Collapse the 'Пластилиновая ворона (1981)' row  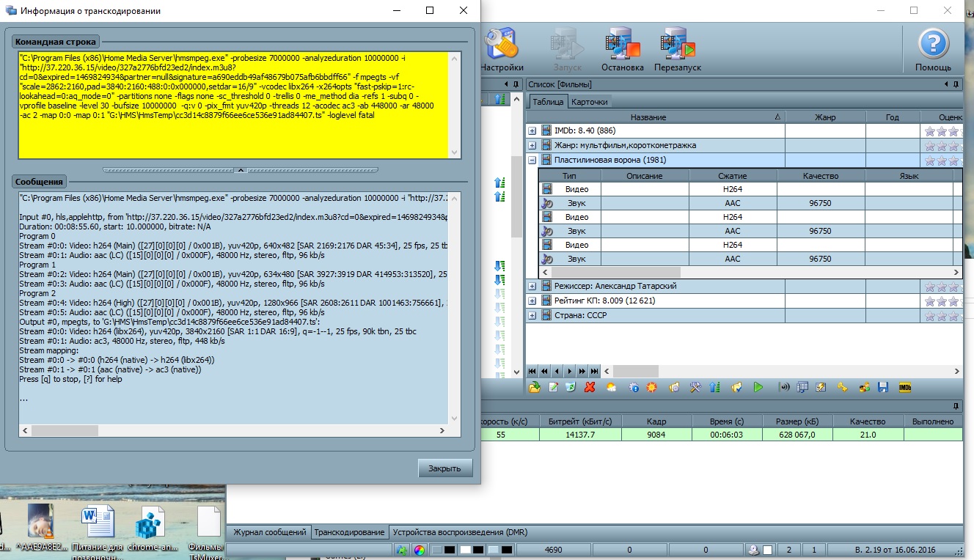(532, 160)
